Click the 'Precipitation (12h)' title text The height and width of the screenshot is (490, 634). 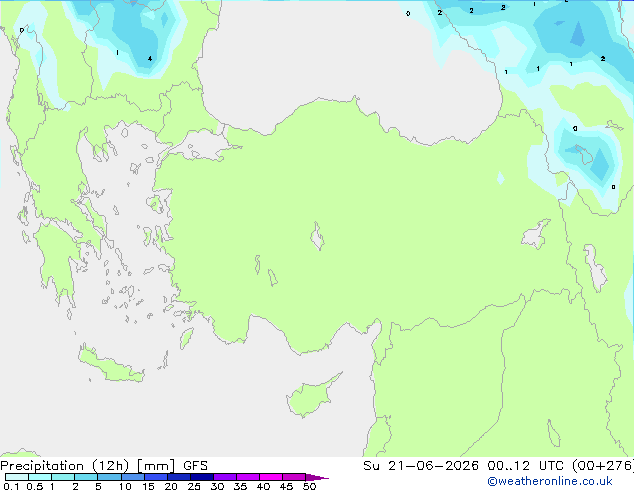point(65,466)
